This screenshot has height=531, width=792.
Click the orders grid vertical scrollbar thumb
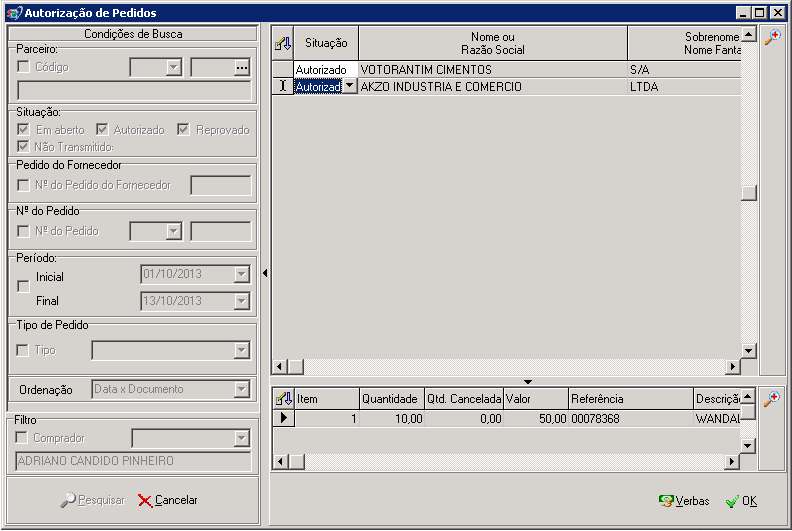(x=749, y=192)
